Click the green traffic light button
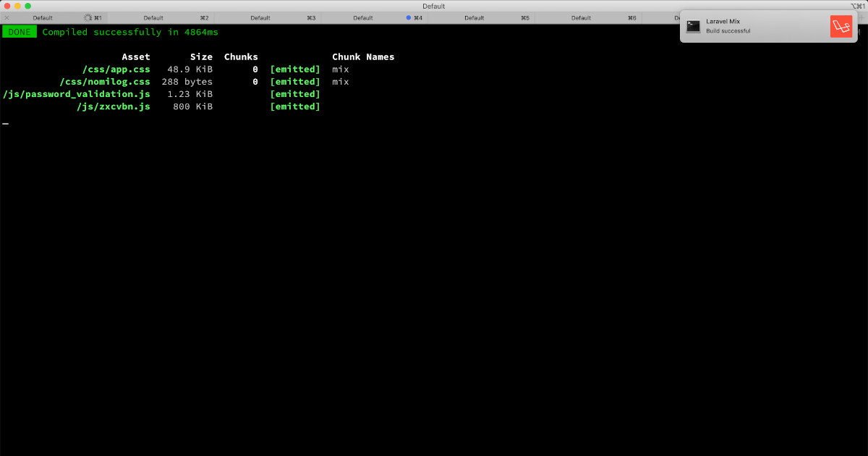 [x=29, y=5]
